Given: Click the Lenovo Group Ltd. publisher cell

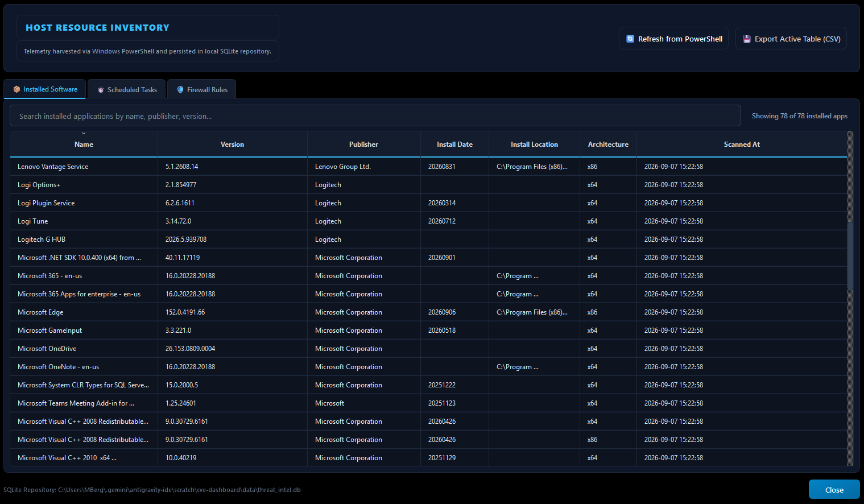Looking at the screenshot, I should click(x=364, y=167).
